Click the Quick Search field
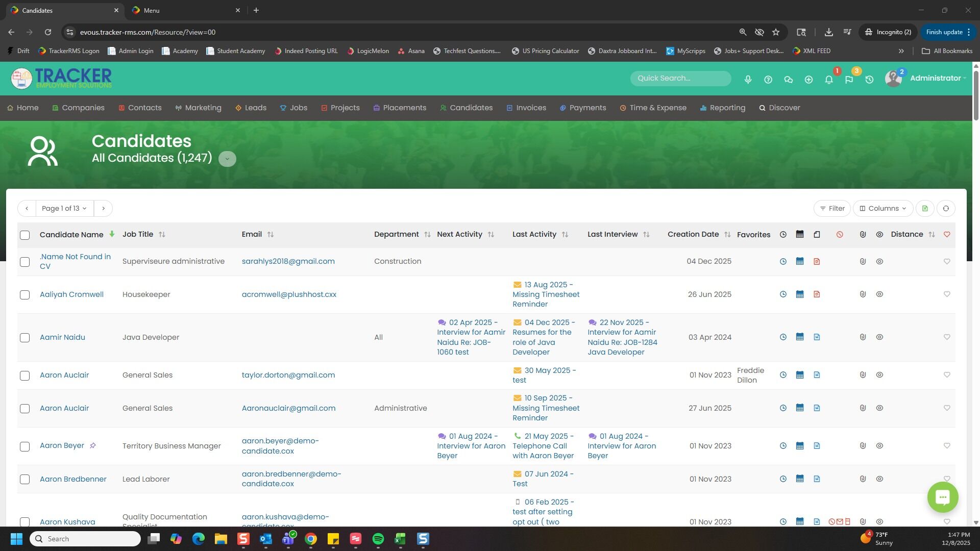980x551 pixels. (680, 78)
